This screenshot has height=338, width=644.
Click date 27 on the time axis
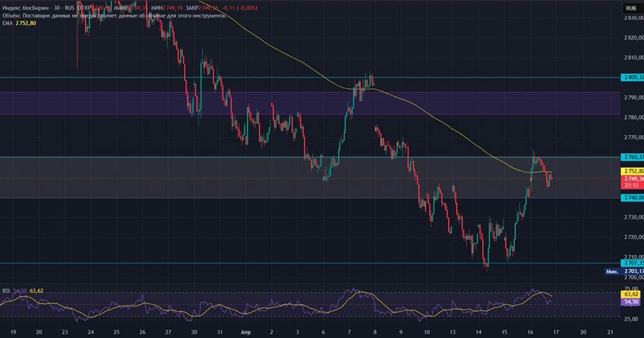coord(168,332)
